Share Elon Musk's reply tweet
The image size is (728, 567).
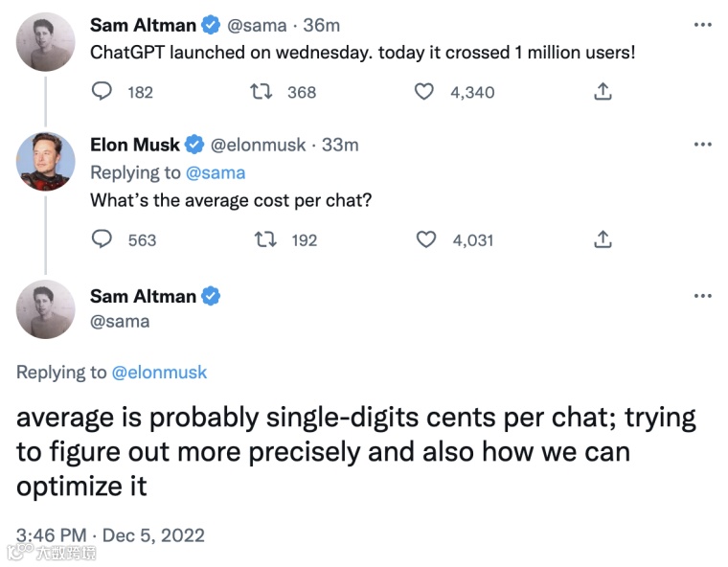603,239
